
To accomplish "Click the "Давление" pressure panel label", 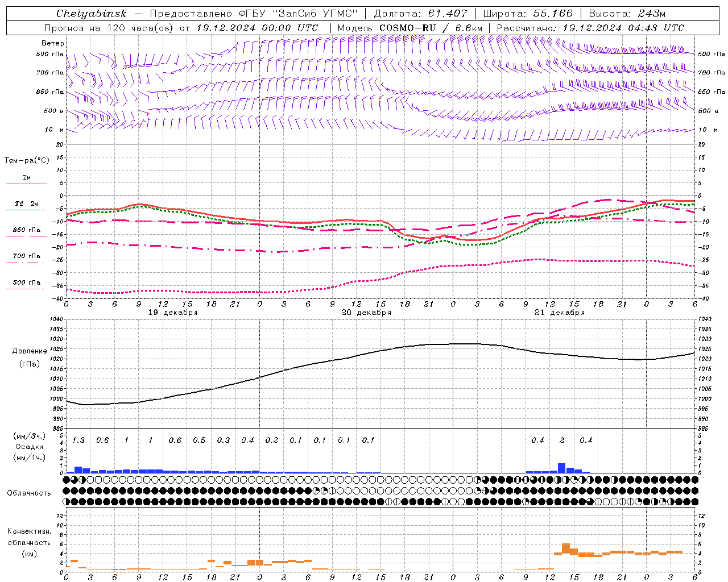I will 30,351.
